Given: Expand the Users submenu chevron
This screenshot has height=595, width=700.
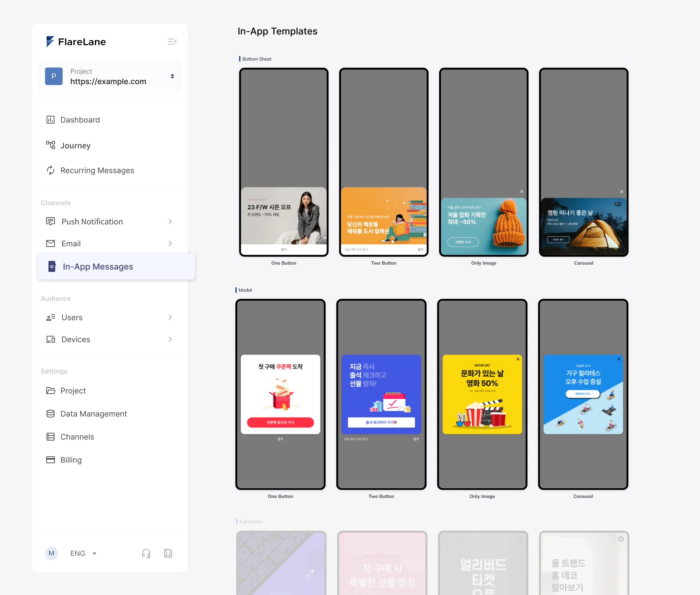Looking at the screenshot, I should (170, 317).
